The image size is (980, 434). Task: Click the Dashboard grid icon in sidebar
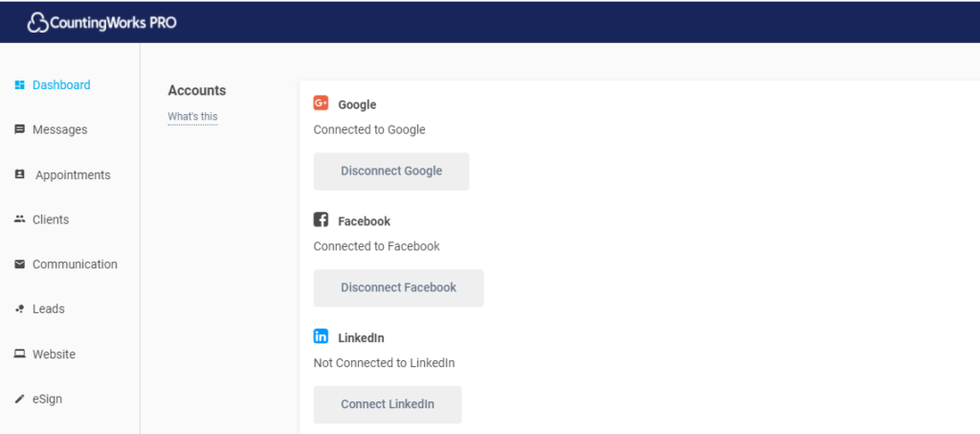click(x=19, y=84)
